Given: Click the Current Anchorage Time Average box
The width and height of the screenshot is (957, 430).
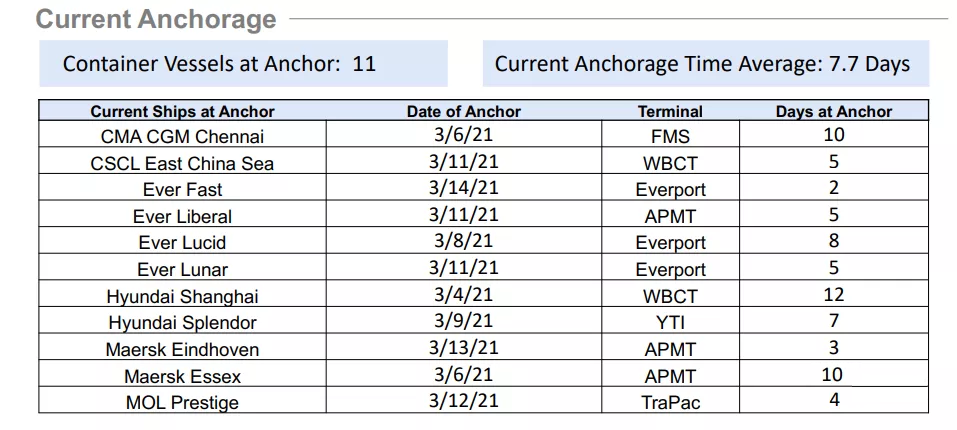Looking at the screenshot, I should click(706, 63).
